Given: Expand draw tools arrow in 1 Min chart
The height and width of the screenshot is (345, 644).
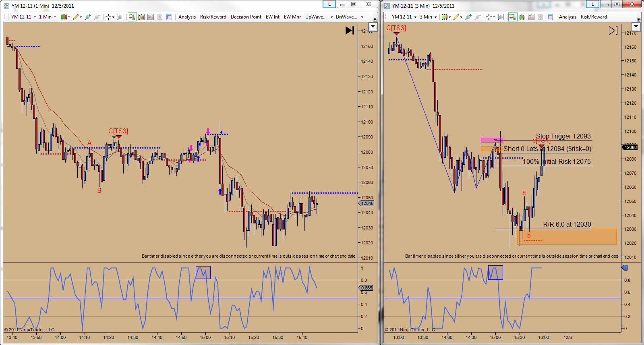Looking at the screenshot, I should pos(81,17).
